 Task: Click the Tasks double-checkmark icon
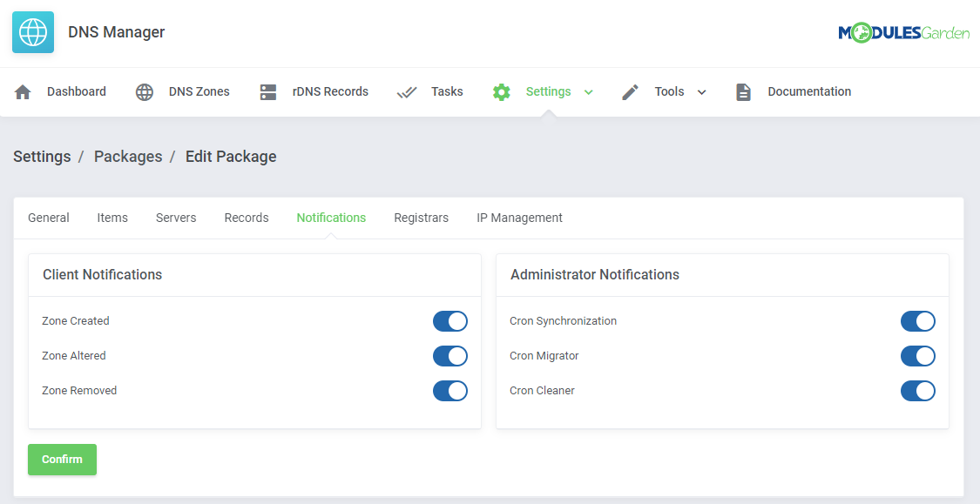(x=406, y=92)
